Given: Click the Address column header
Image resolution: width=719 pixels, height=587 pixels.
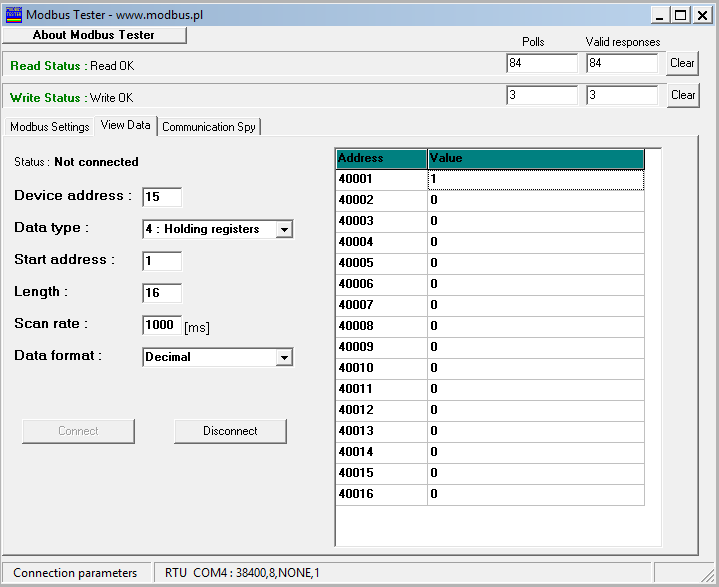Looking at the screenshot, I should click(381, 158).
